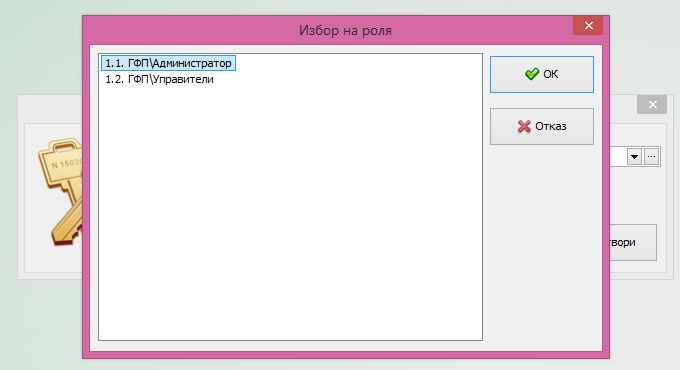Open the ellipsis browse button
Viewport: 680px width, 370px height.
(651, 157)
